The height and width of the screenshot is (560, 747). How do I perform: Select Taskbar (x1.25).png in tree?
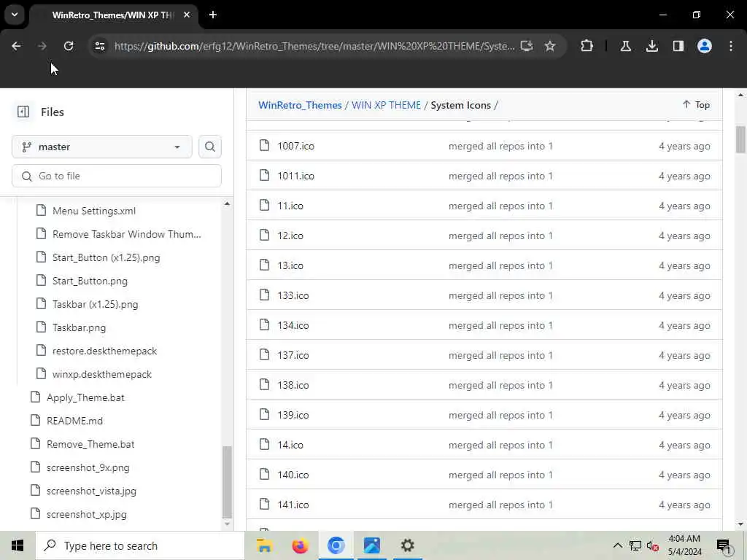coord(96,304)
